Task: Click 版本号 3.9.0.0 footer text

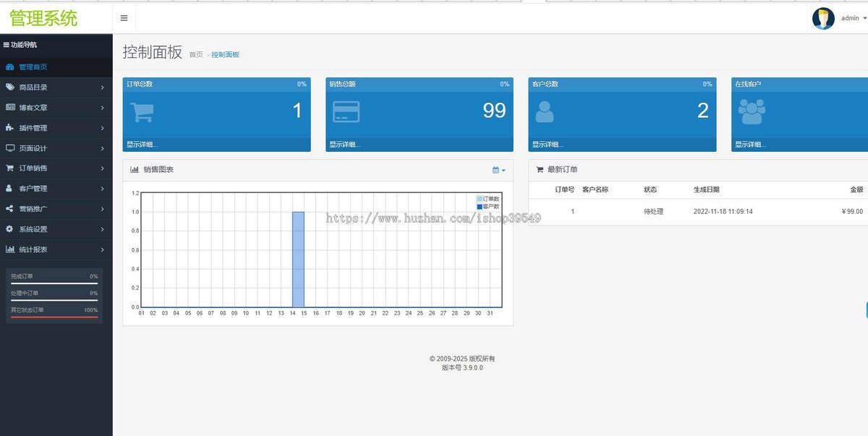Action: coord(462,367)
